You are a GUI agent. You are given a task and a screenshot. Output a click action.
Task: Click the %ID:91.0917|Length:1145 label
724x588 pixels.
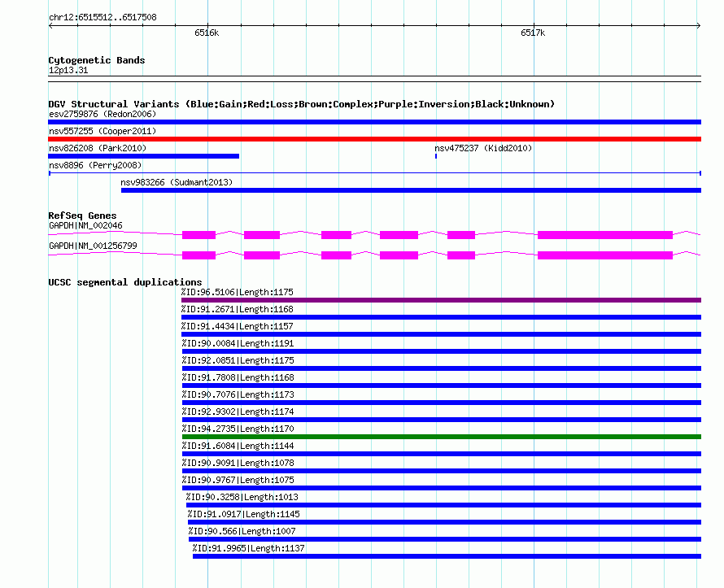point(243,514)
